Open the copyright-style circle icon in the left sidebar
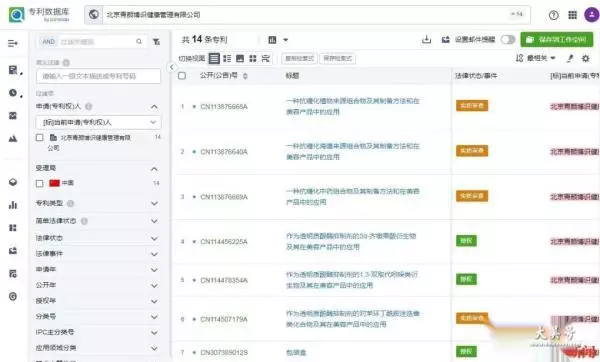The width and height of the screenshot is (600, 362). point(13,296)
